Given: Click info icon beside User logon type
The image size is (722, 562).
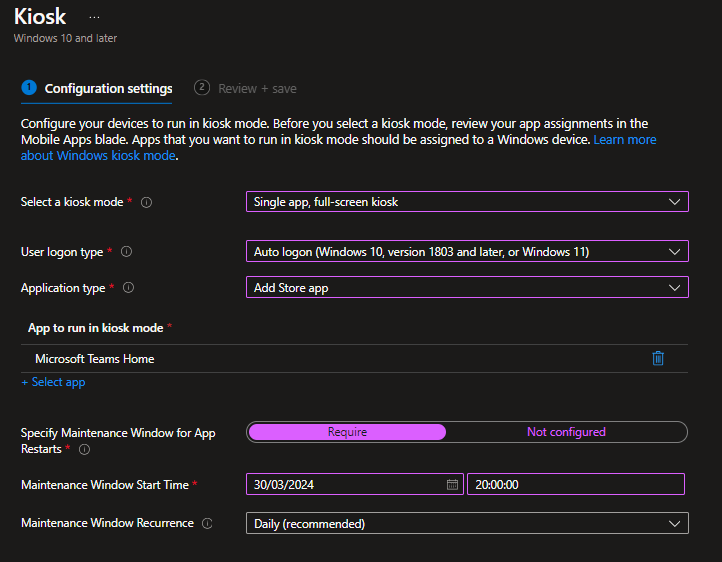Looking at the screenshot, I should pyautogui.click(x=126, y=252).
